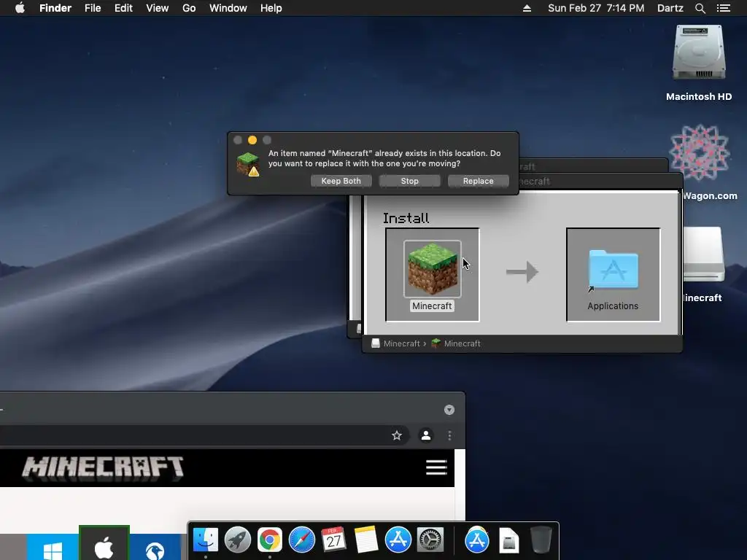Open the Applications folder stack in Dock
This screenshot has width=747, height=560.
click(x=477, y=540)
